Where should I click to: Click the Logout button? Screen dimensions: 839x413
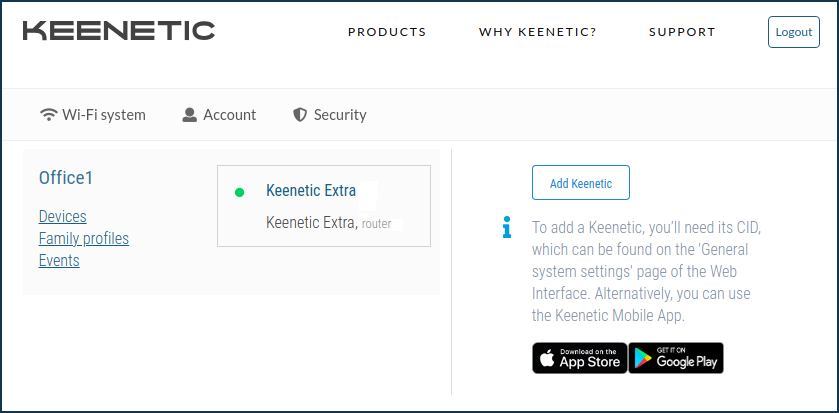tap(794, 32)
